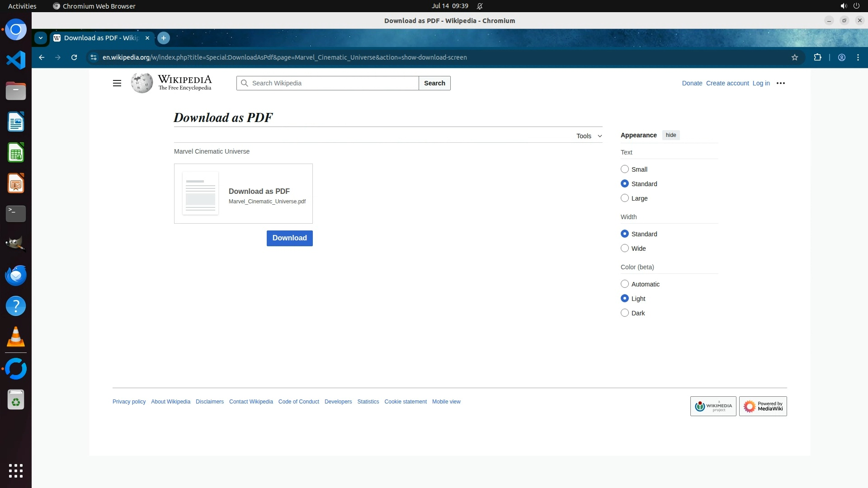This screenshot has width=868, height=488.
Task: Open Chromium three-dot settings menu
Action: [858, 57]
